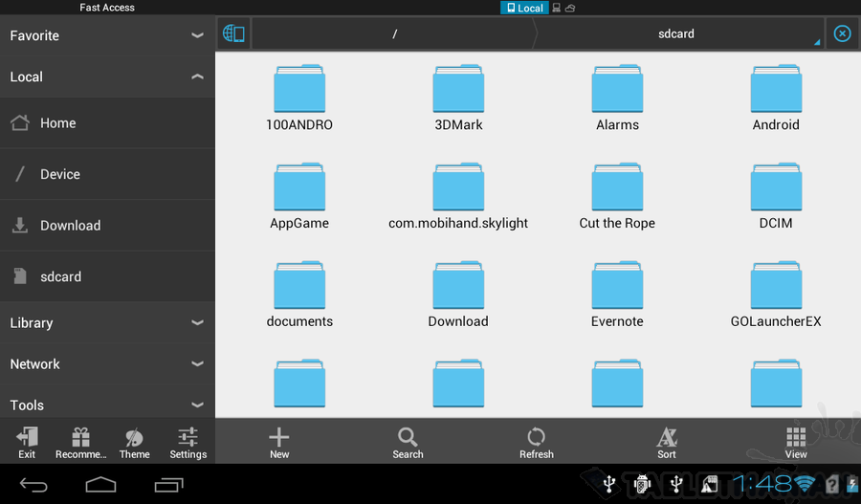861x504 pixels.
Task: Change the View layout
Action: (796, 443)
